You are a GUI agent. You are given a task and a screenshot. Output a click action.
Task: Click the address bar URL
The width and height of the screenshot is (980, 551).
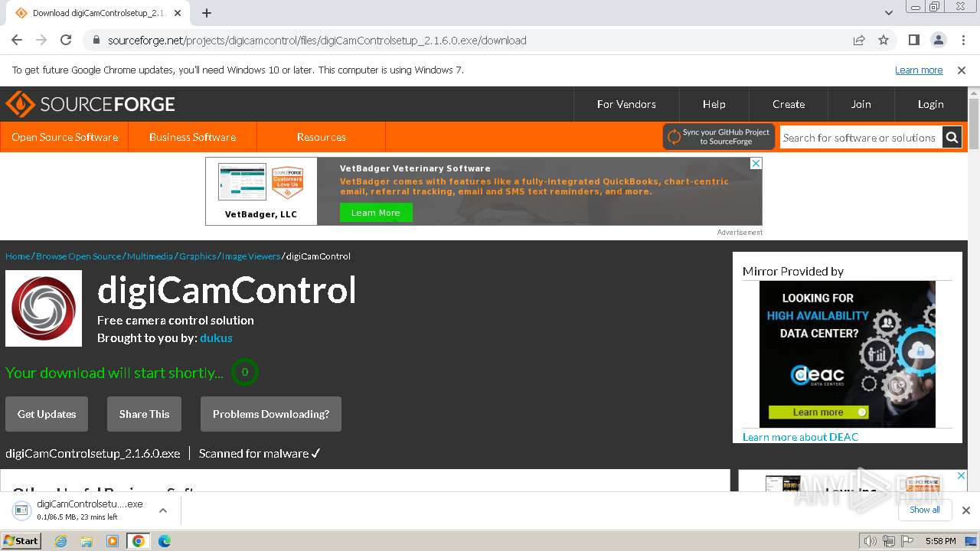tap(317, 41)
